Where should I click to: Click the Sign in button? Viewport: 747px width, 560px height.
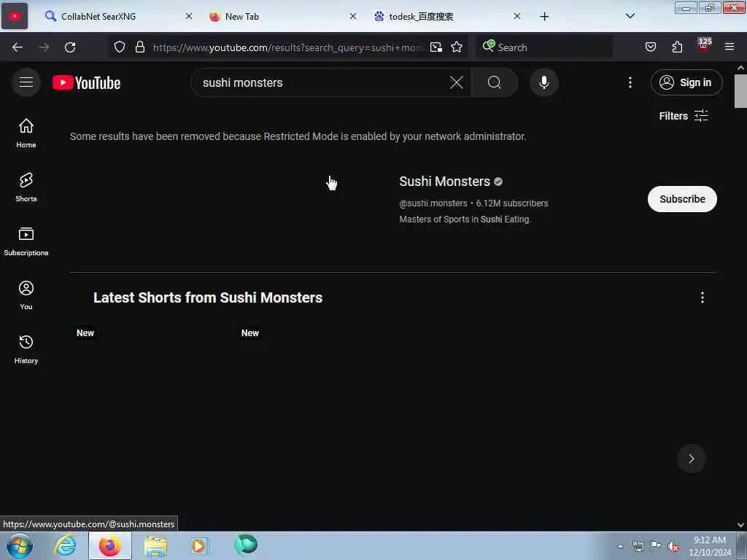(686, 82)
